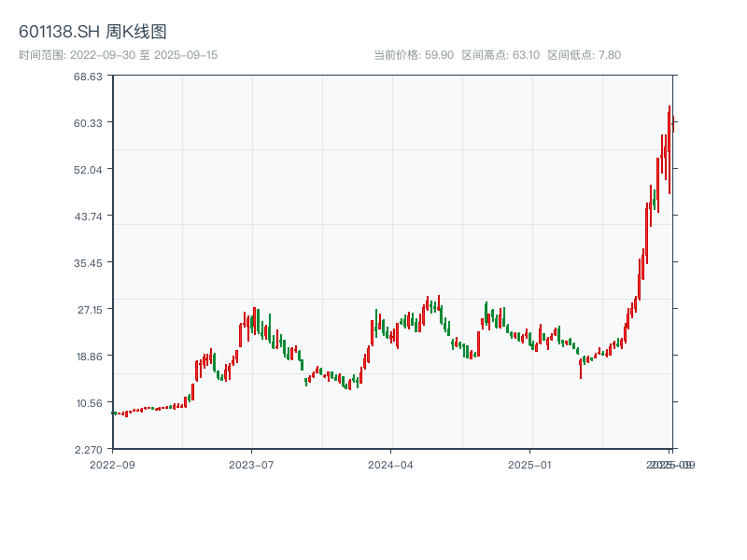
Task: Click the interval high label 区间高点: 63.10
Action: coord(500,55)
